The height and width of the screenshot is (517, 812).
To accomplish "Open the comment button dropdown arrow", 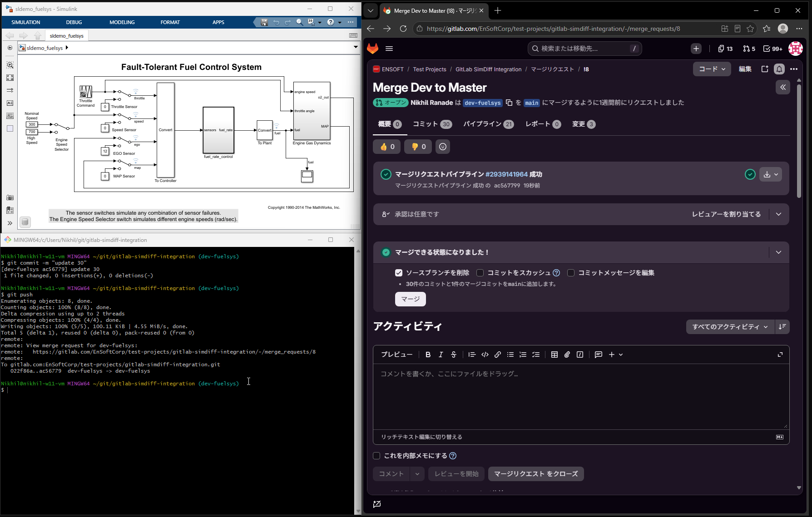I will [x=417, y=474].
